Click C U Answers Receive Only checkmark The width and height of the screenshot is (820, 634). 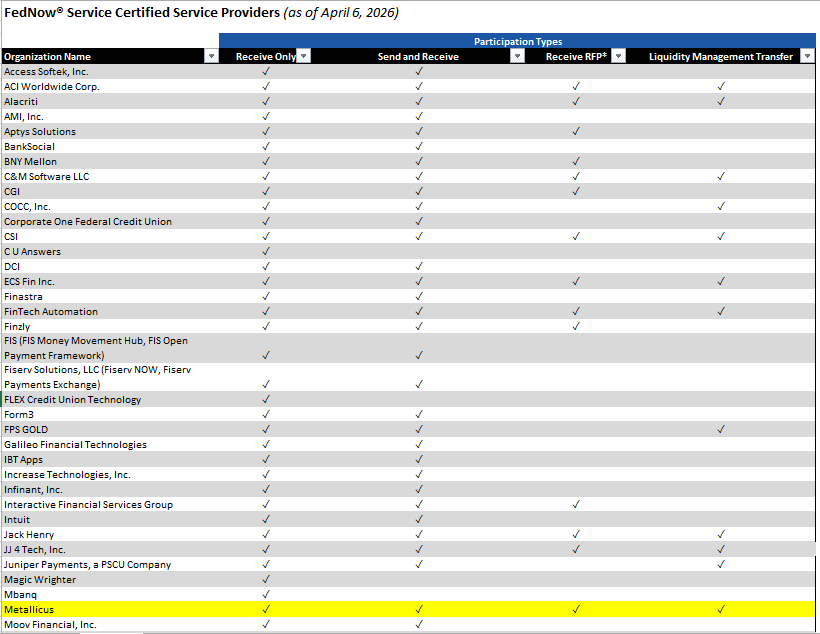click(266, 251)
